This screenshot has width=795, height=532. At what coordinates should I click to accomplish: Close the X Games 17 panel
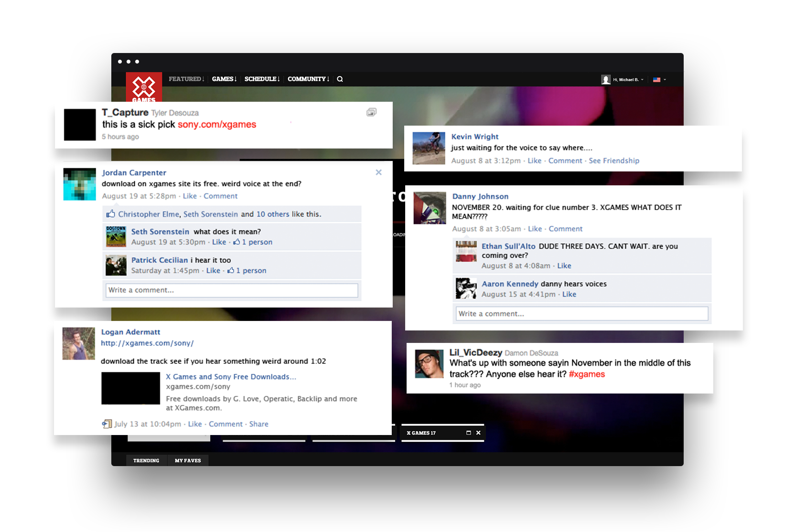click(x=478, y=433)
